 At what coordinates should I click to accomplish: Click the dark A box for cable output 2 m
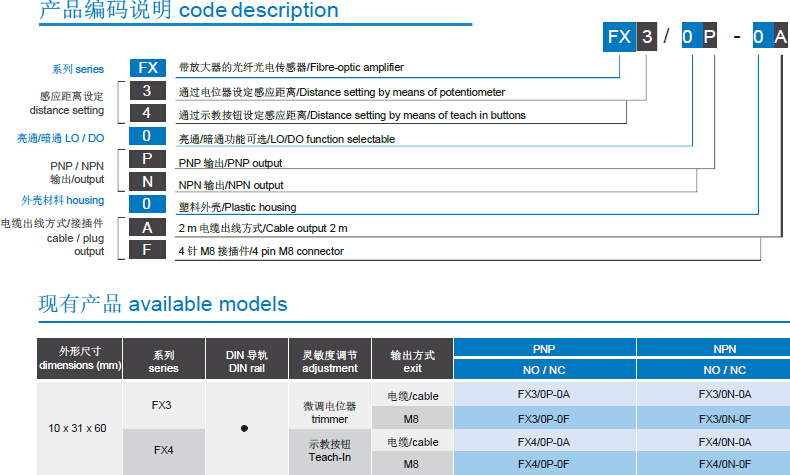pyautogui.click(x=147, y=227)
